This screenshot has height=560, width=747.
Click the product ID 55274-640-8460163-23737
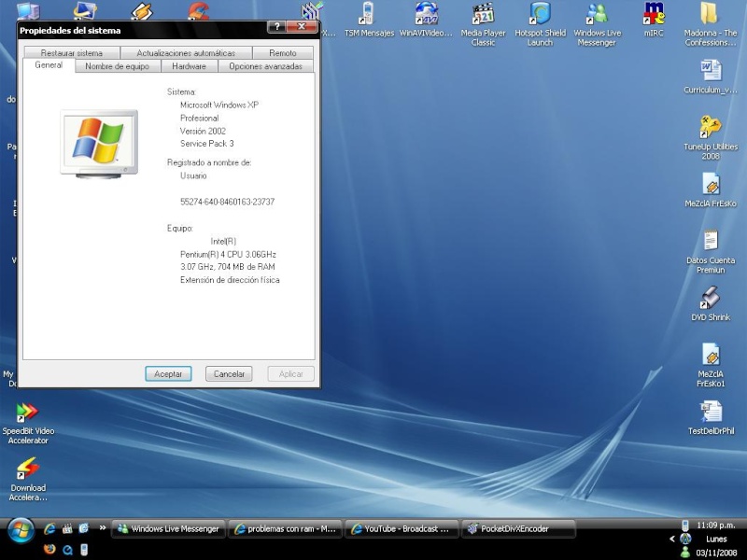227,202
